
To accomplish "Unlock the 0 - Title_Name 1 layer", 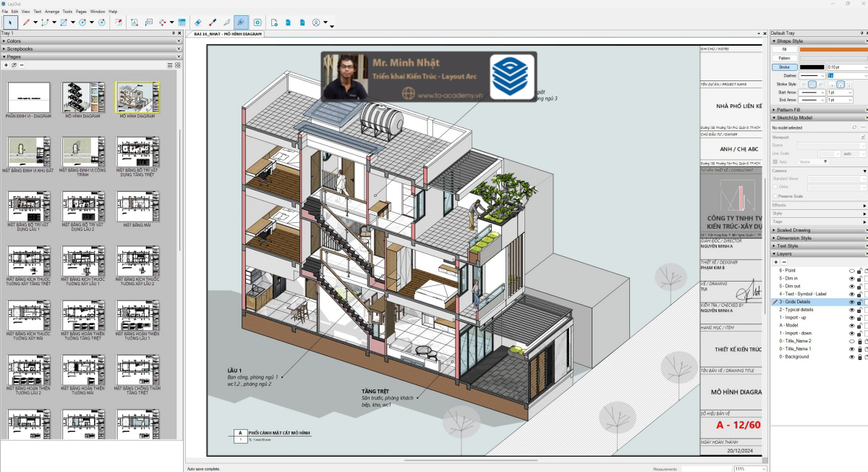I will 859,349.
